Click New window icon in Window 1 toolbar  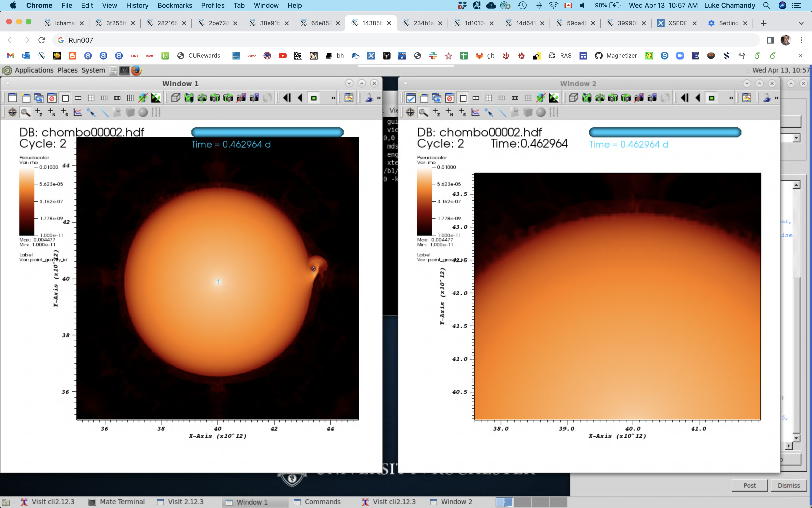pos(26,98)
